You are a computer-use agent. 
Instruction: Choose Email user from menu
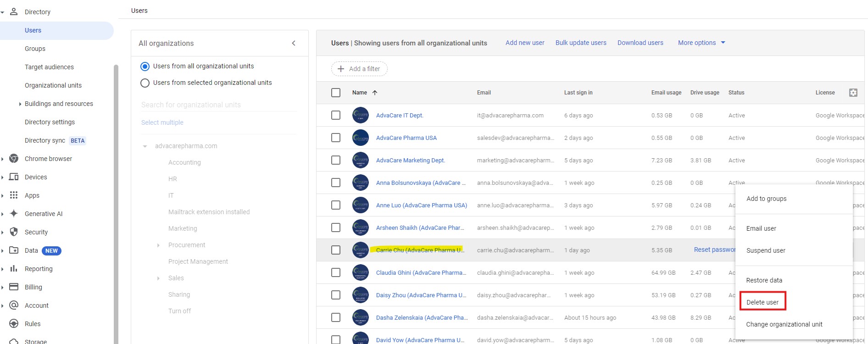point(794,228)
